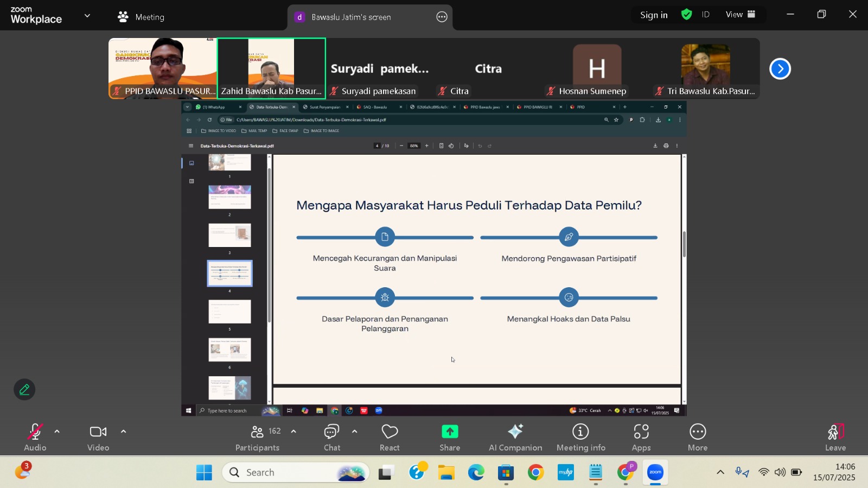Click the green Share screen icon
The image size is (868, 488).
click(449, 432)
